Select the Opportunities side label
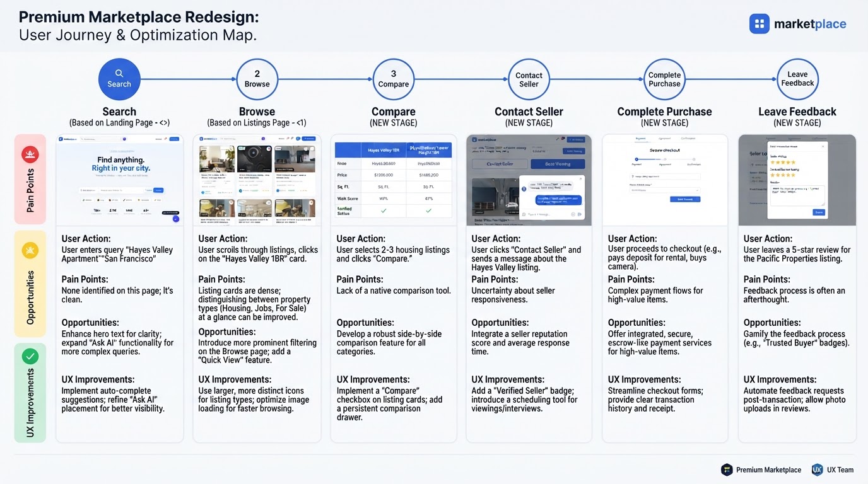Viewport: 868px width, 484px height. tap(30, 298)
